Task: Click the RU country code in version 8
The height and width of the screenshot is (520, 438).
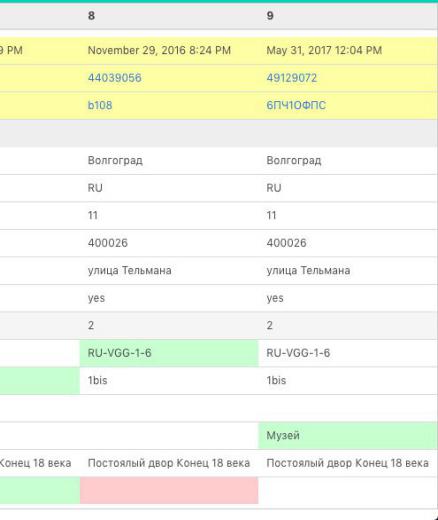Action: point(95,188)
